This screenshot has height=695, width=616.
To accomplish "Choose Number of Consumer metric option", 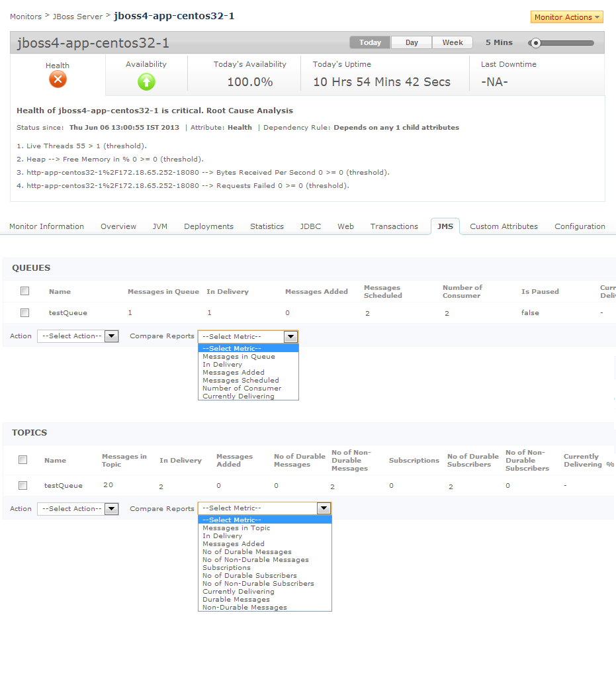I will pos(248,389).
